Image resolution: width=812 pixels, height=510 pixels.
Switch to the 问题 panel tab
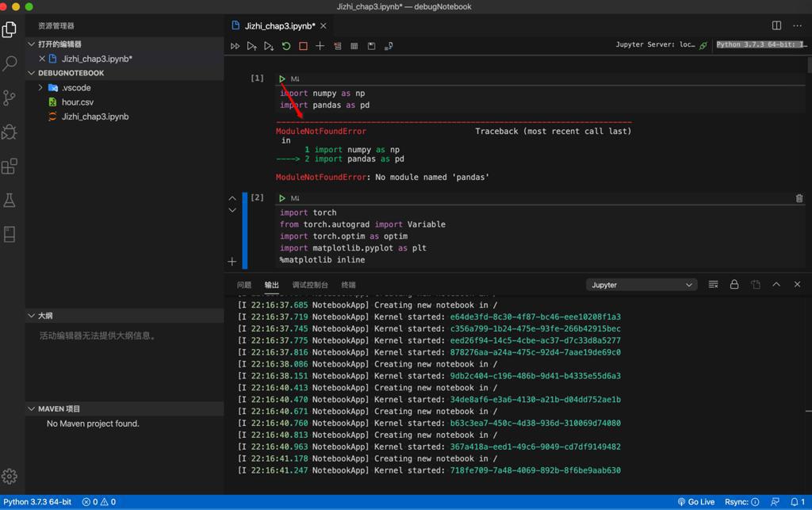point(244,285)
